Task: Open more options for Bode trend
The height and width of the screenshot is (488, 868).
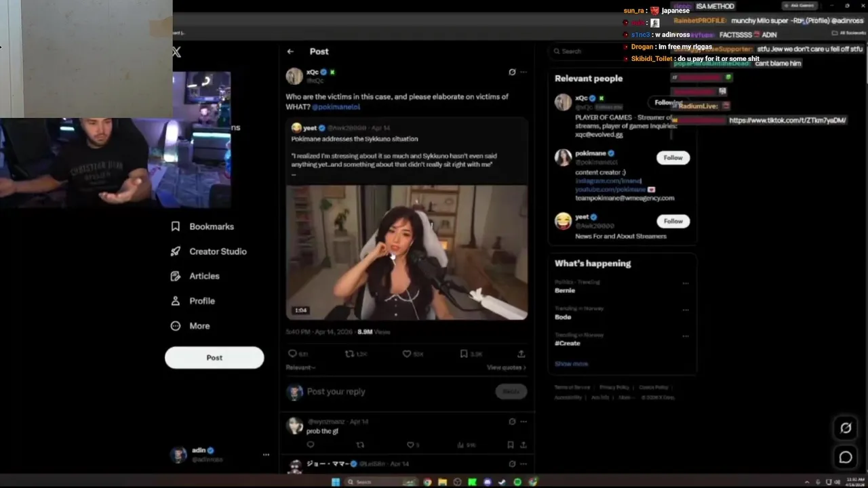Action: (686, 310)
